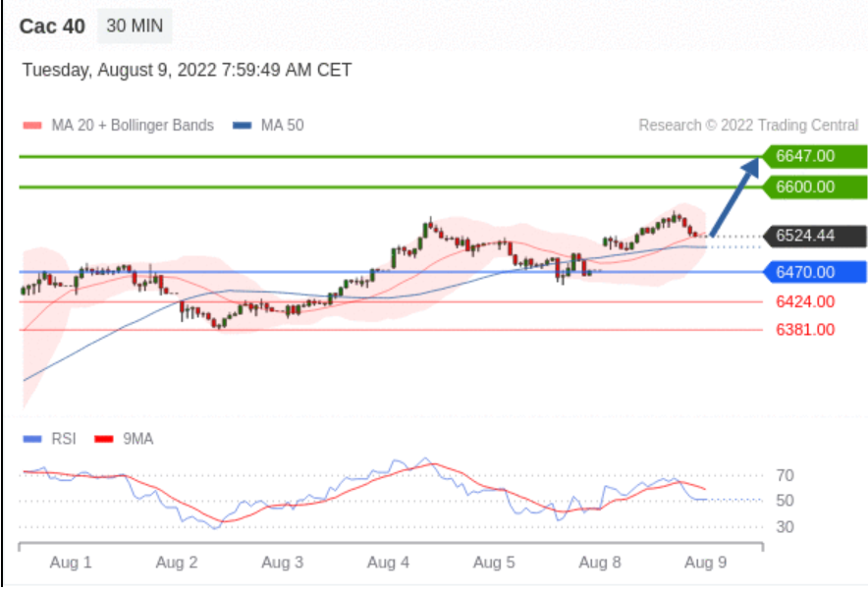This screenshot has height=590, width=868.
Task: Click the blue MA 50 legend swatch
Action: click(242, 126)
